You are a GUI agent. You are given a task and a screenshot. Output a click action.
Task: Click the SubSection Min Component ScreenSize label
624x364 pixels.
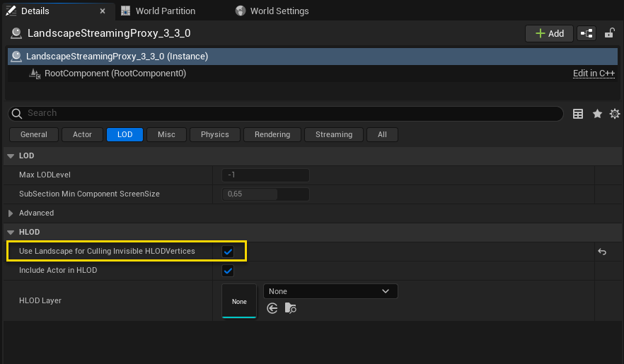[89, 194]
